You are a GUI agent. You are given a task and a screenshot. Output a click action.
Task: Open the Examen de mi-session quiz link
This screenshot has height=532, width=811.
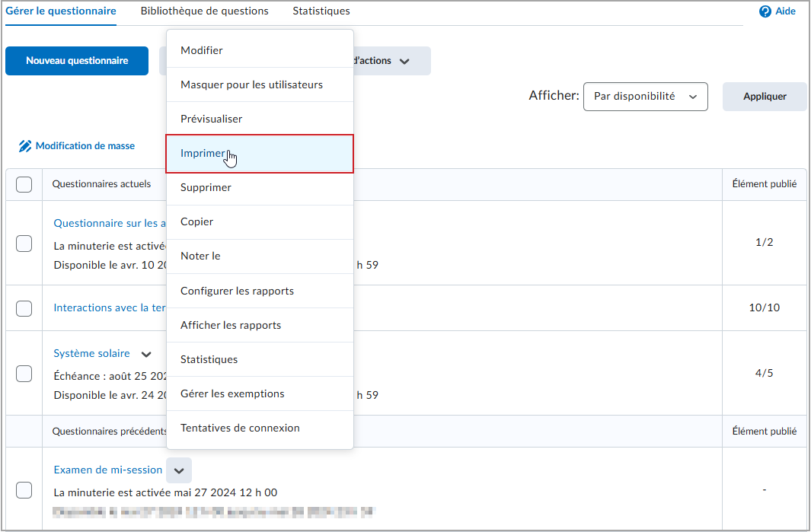pos(108,470)
